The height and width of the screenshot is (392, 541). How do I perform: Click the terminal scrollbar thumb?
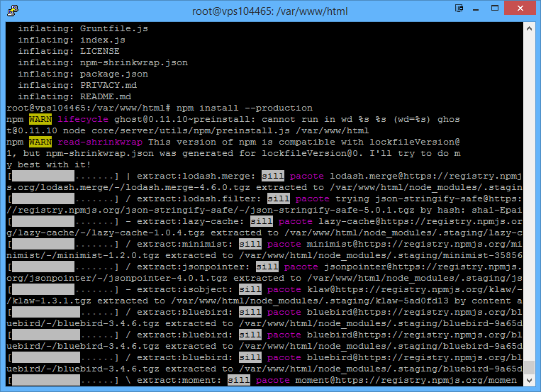pyautogui.click(x=529, y=369)
